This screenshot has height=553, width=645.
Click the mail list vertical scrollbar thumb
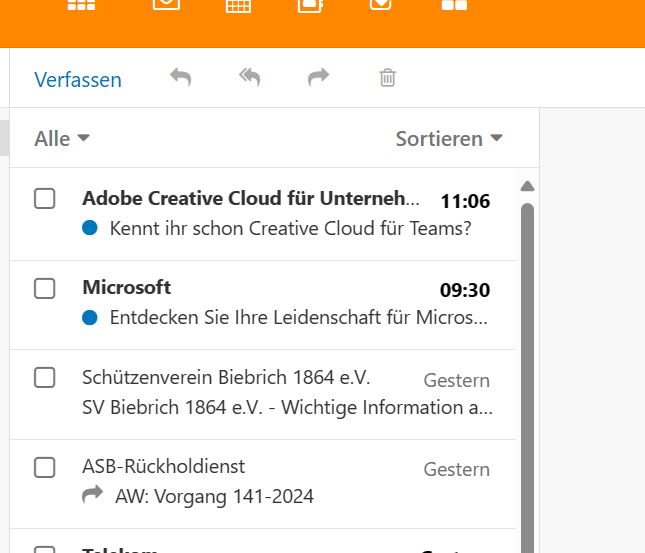[x=527, y=378]
